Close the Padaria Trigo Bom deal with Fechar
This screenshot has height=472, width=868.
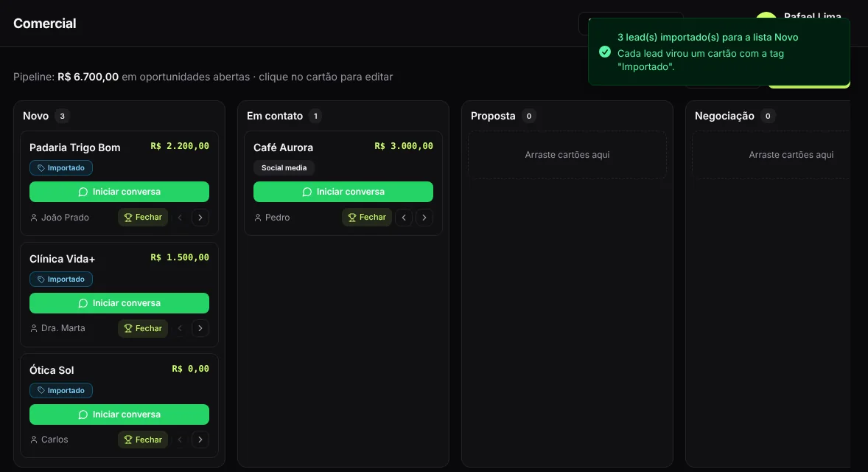pyautogui.click(x=143, y=217)
